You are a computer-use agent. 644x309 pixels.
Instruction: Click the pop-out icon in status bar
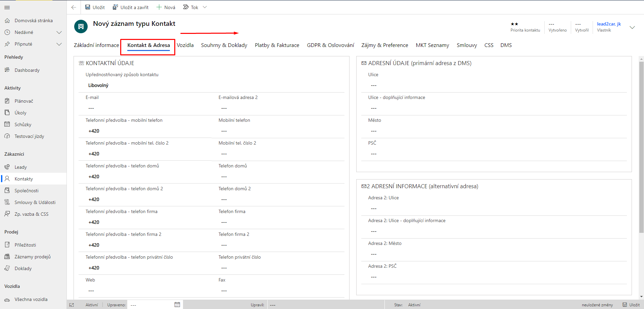tap(72, 305)
